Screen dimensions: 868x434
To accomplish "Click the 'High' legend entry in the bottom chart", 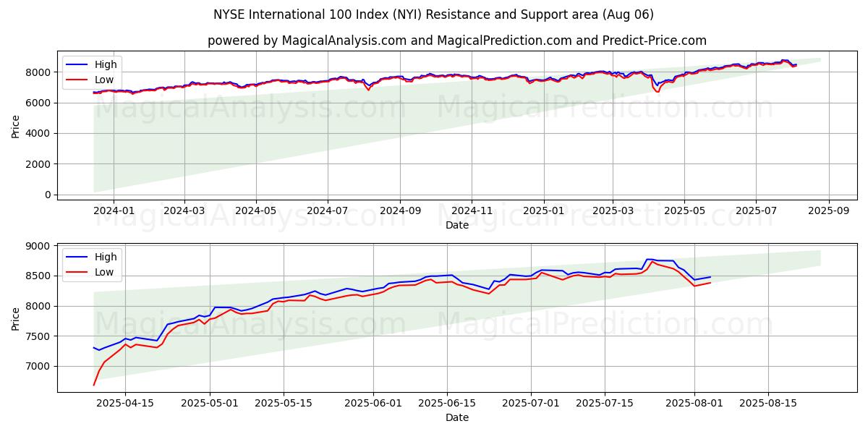I will (x=93, y=257).
